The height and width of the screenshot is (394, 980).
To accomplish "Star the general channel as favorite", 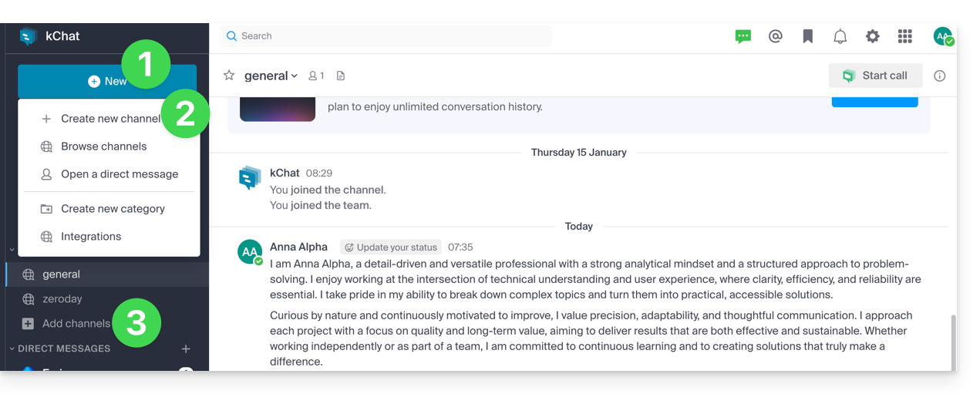I will coord(229,76).
